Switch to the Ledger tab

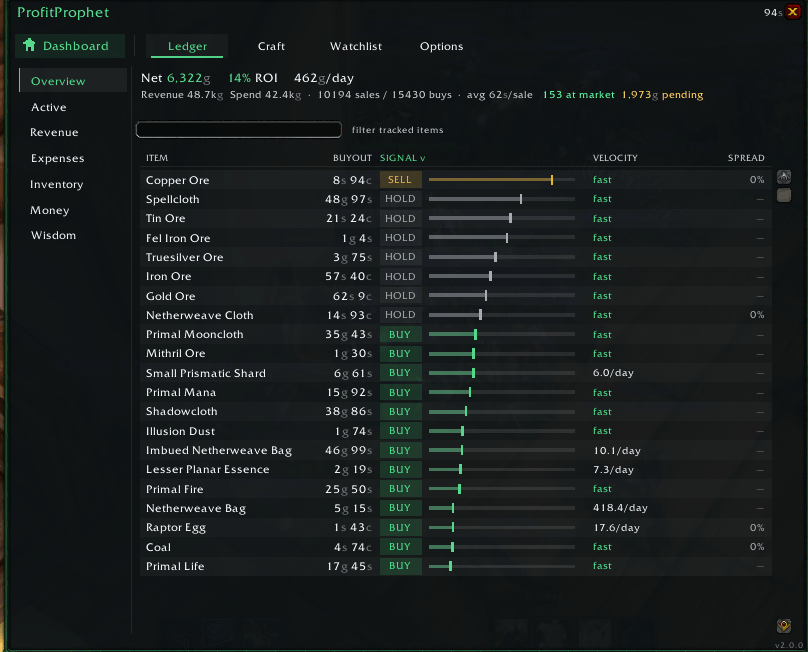[x=187, y=46]
